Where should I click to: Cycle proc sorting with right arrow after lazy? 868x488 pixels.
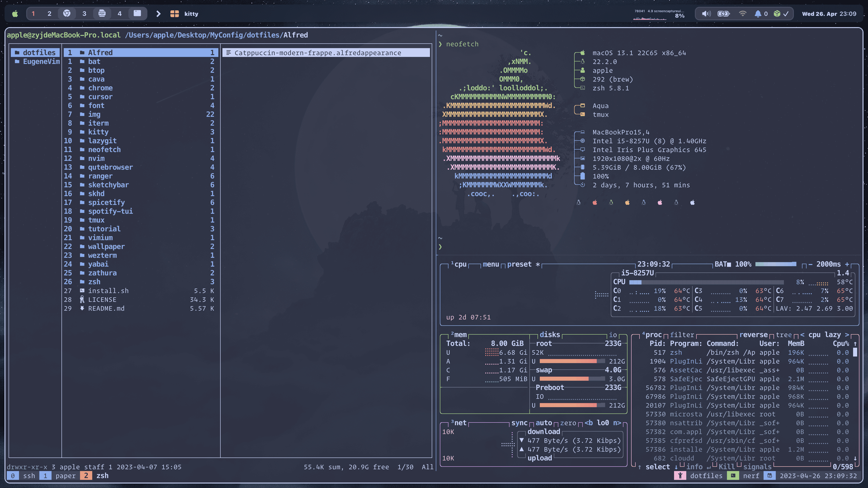[847, 335]
